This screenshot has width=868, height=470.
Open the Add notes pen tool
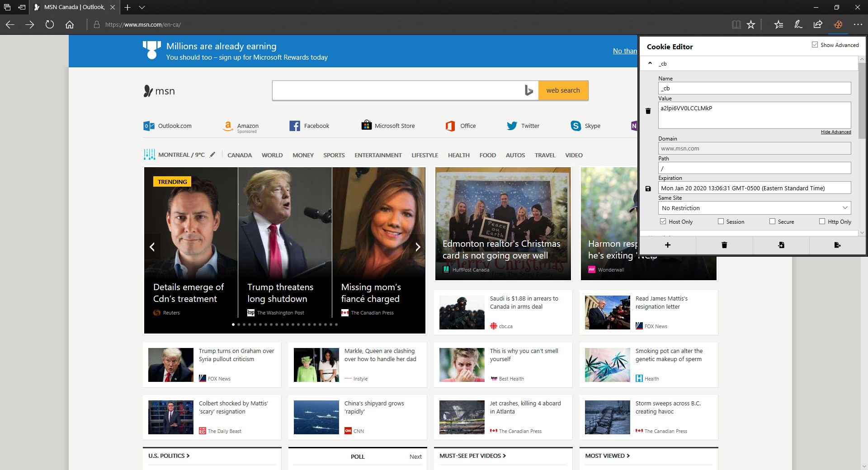tap(798, 24)
